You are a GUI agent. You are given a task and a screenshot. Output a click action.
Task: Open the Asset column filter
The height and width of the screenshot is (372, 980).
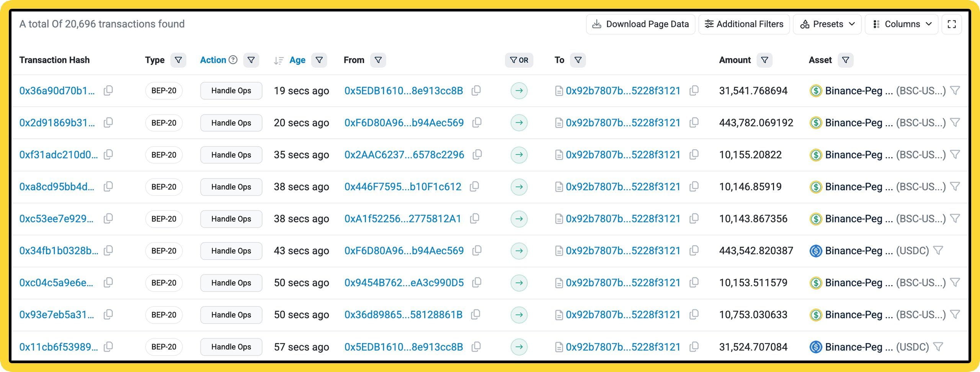pyautogui.click(x=845, y=60)
